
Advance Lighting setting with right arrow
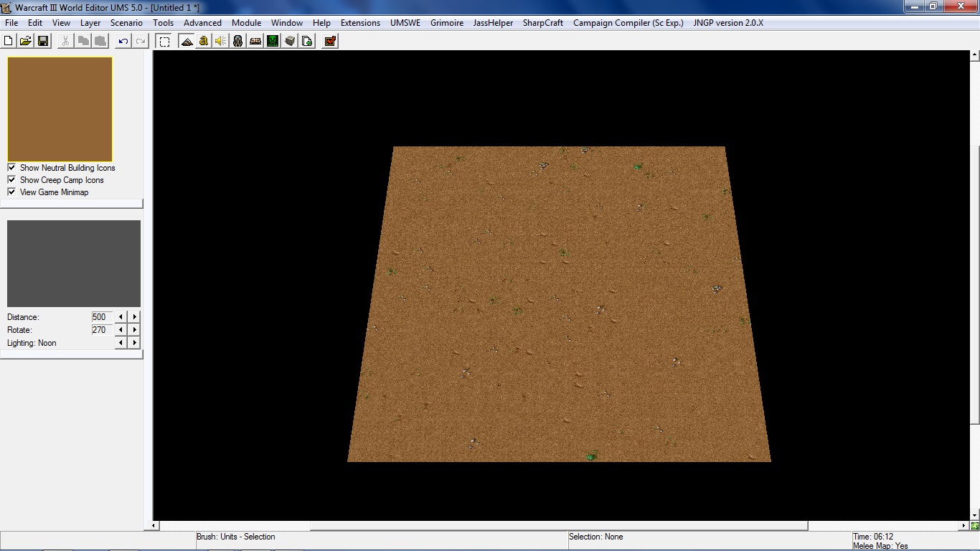pyautogui.click(x=134, y=343)
